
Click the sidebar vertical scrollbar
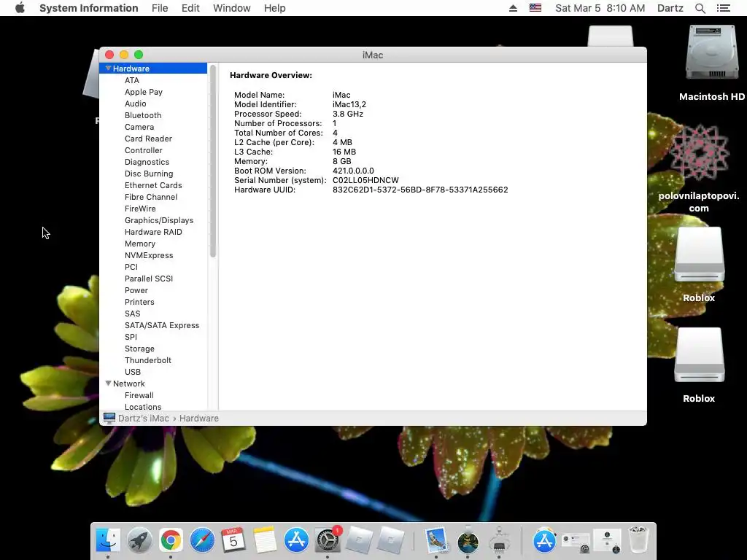point(213,162)
